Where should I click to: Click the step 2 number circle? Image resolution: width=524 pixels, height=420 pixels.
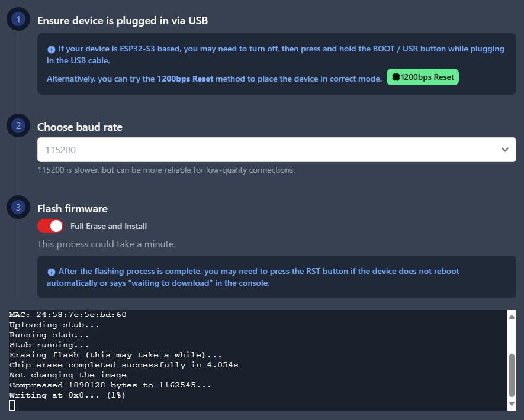click(18, 126)
